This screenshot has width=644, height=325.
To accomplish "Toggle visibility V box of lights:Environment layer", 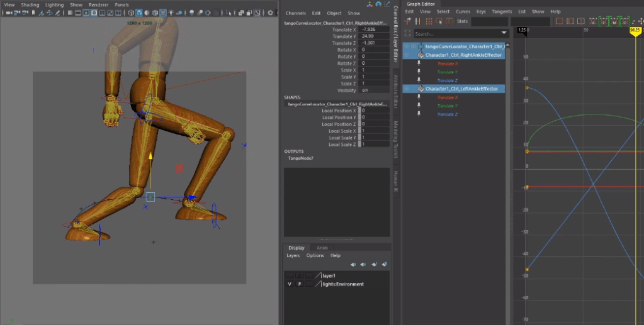I will (x=290, y=284).
